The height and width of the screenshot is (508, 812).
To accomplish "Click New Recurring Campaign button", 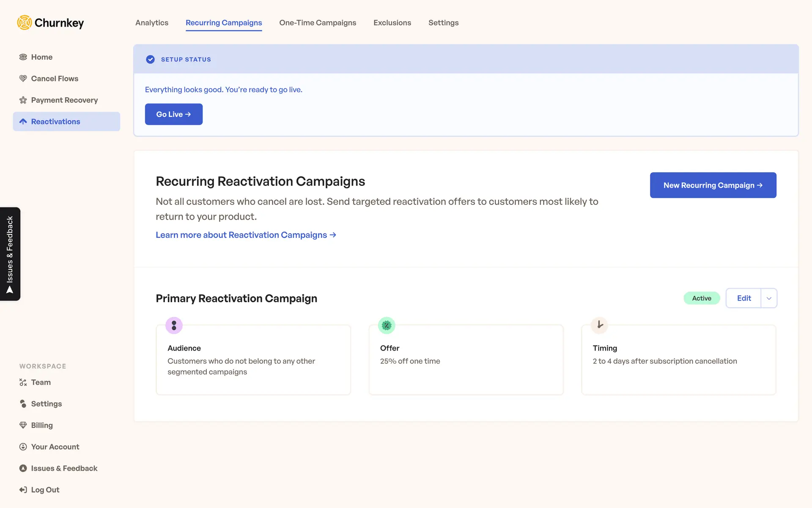I will 713,185.
